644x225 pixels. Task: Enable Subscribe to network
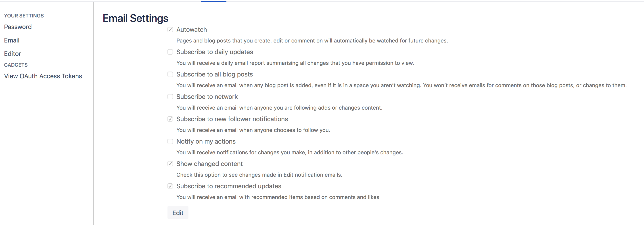170,97
